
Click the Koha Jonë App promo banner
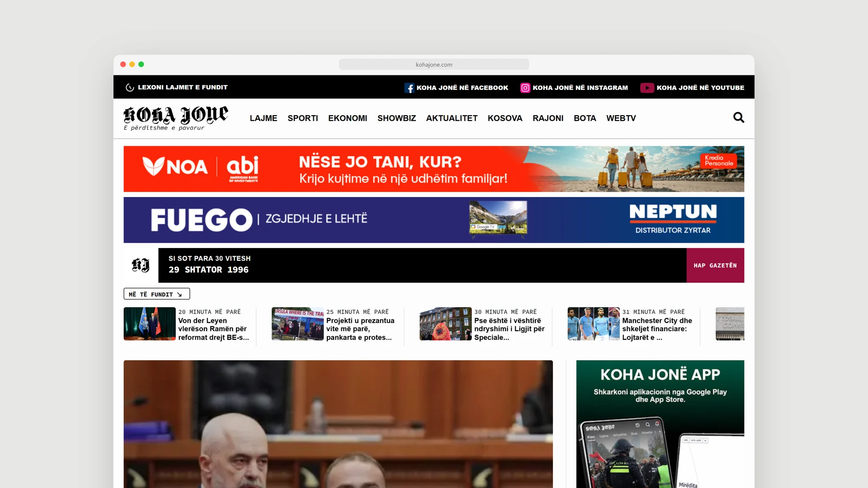660,424
